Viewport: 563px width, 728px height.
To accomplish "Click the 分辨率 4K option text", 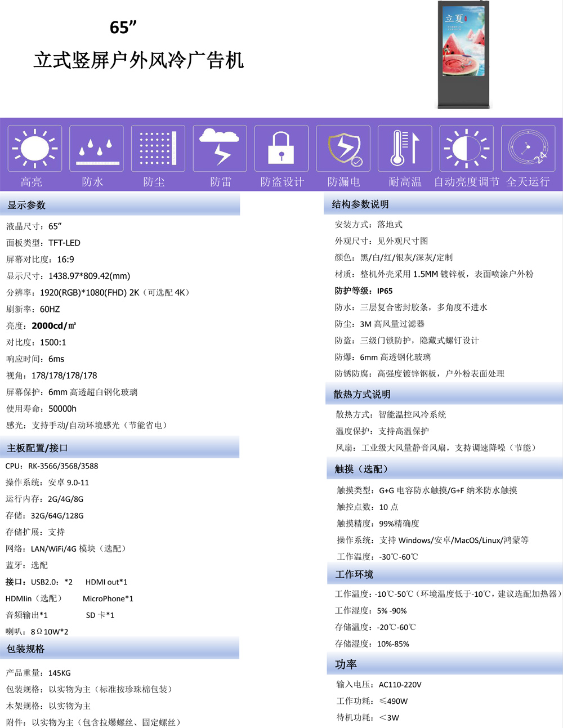I will (178, 292).
